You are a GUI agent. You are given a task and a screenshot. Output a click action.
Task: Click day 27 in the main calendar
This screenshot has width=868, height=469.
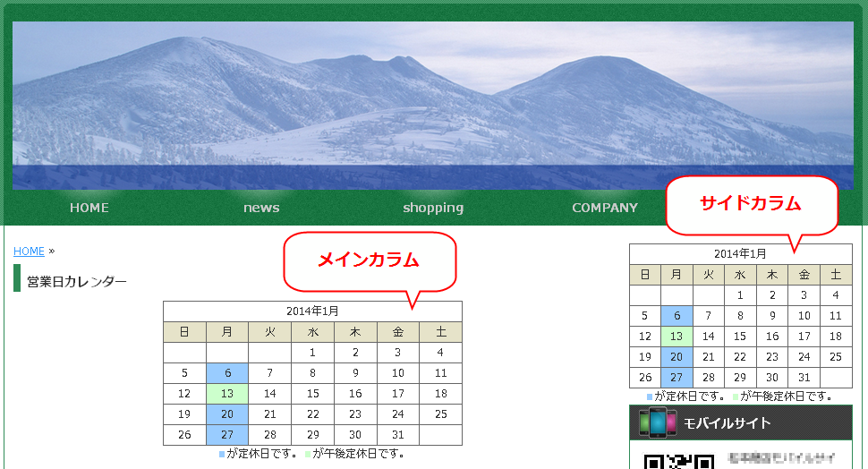point(227,435)
